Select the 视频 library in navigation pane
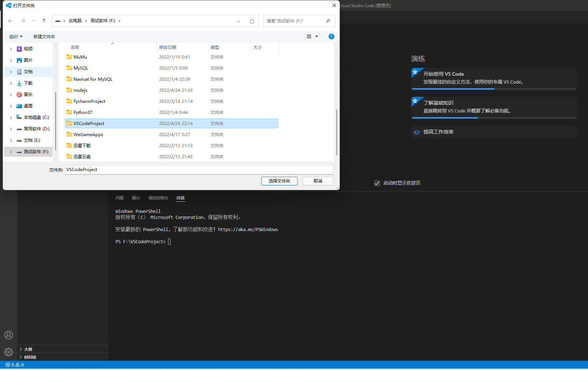The image size is (588, 370). click(x=28, y=49)
